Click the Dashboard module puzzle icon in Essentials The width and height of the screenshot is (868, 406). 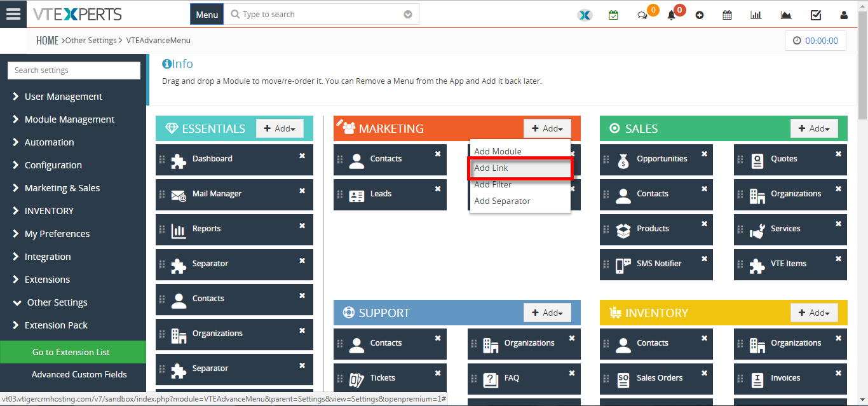click(179, 160)
